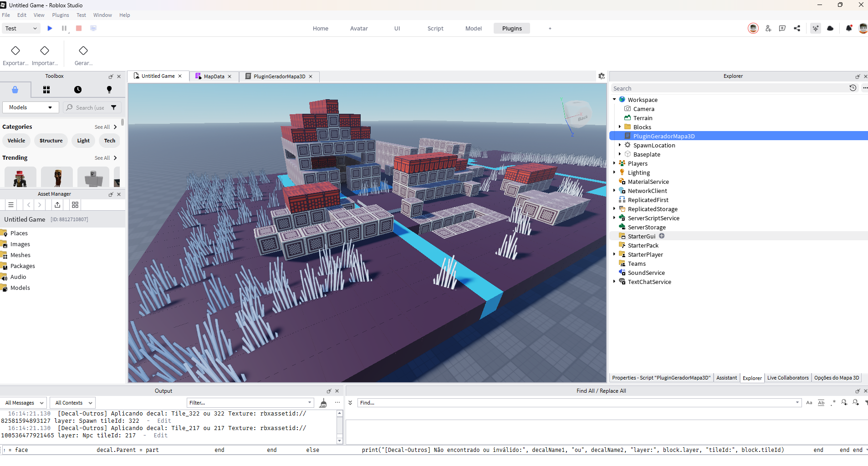Enable whole word matching in Find All
This screenshot has width=868, height=466.
[821, 403]
